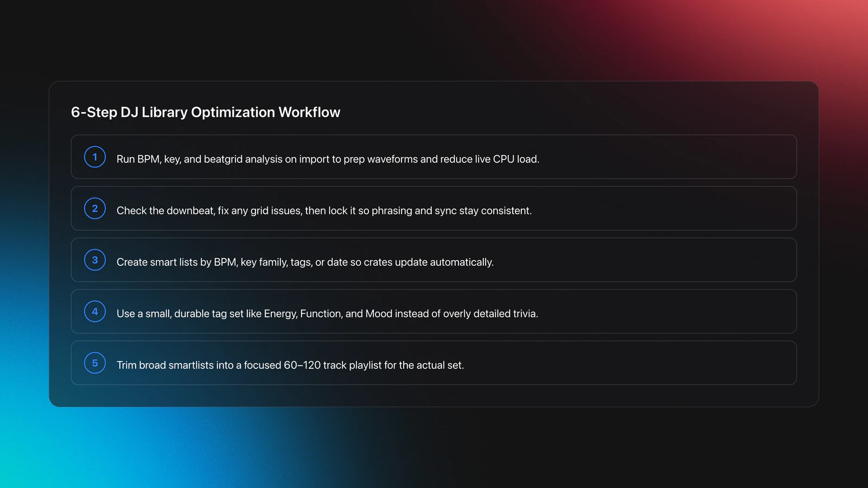Screen dimensions: 868x488
Task: Click the step 4 number circle
Action: (95, 311)
